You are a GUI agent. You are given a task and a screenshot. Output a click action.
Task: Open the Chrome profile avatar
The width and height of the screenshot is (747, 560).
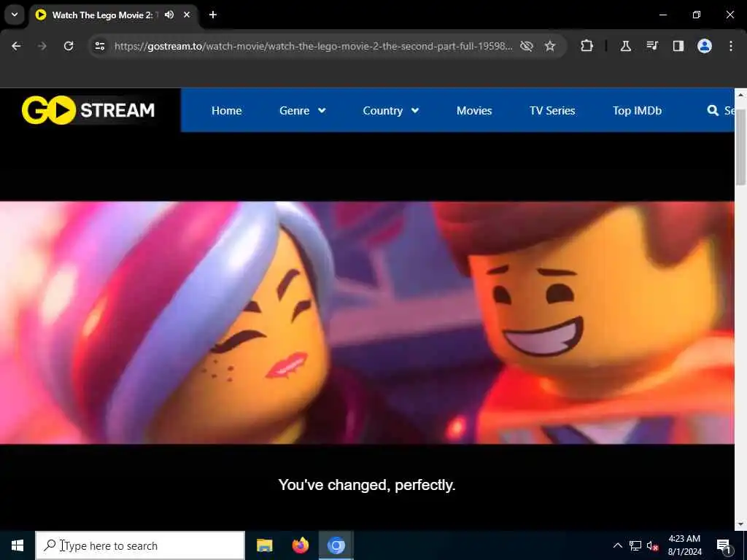705,46
